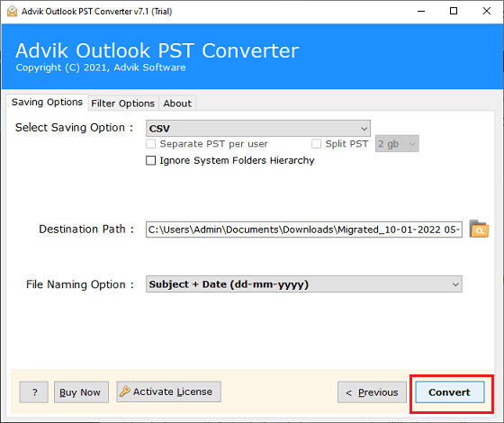Click the Activate License button
The image size is (504, 423).
click(x=169, y=391)
